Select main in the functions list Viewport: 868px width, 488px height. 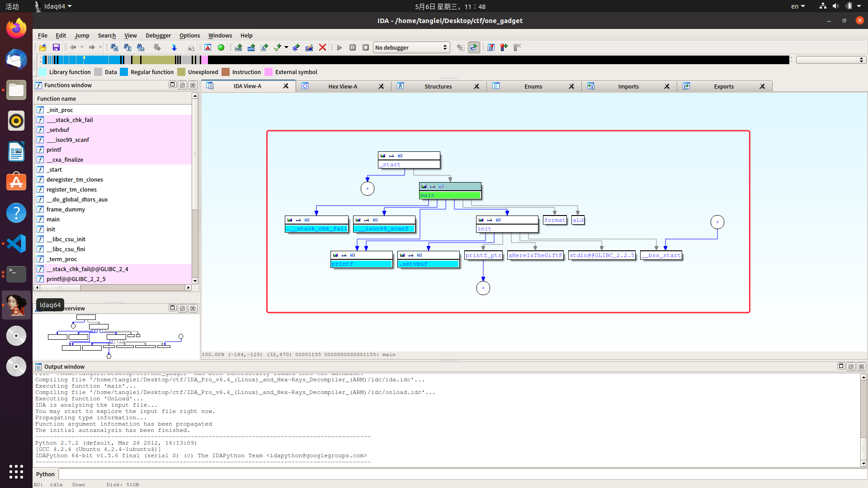tap(53, 219)
